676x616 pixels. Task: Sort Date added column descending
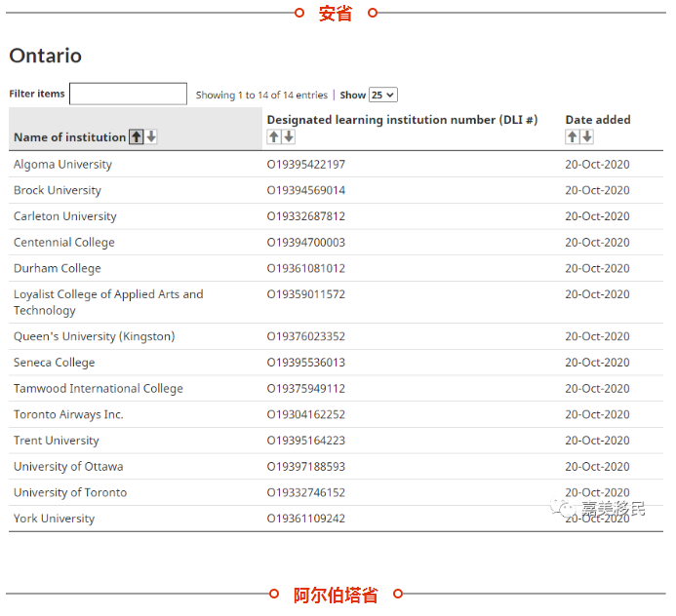point(587,137)
